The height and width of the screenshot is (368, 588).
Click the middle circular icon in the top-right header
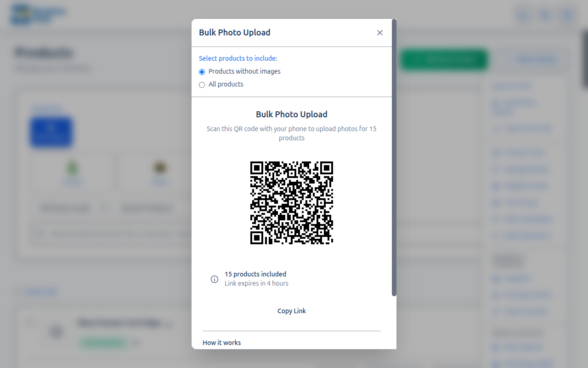pyautogui.click(x=545, y=15)
